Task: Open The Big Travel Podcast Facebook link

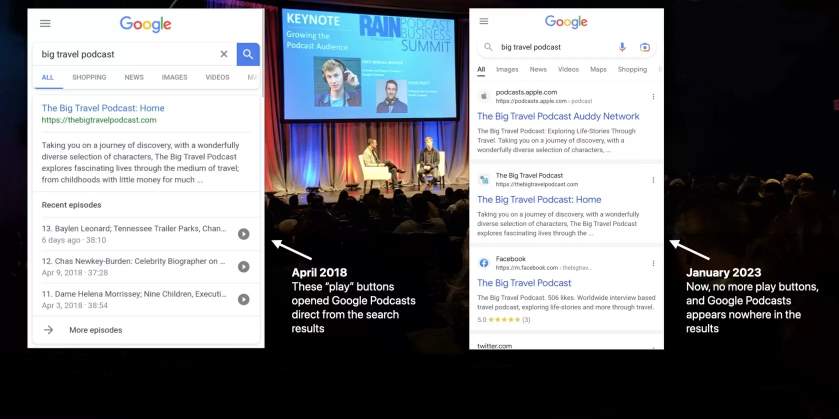Action: pyautogui.click(x=524, y=283)
